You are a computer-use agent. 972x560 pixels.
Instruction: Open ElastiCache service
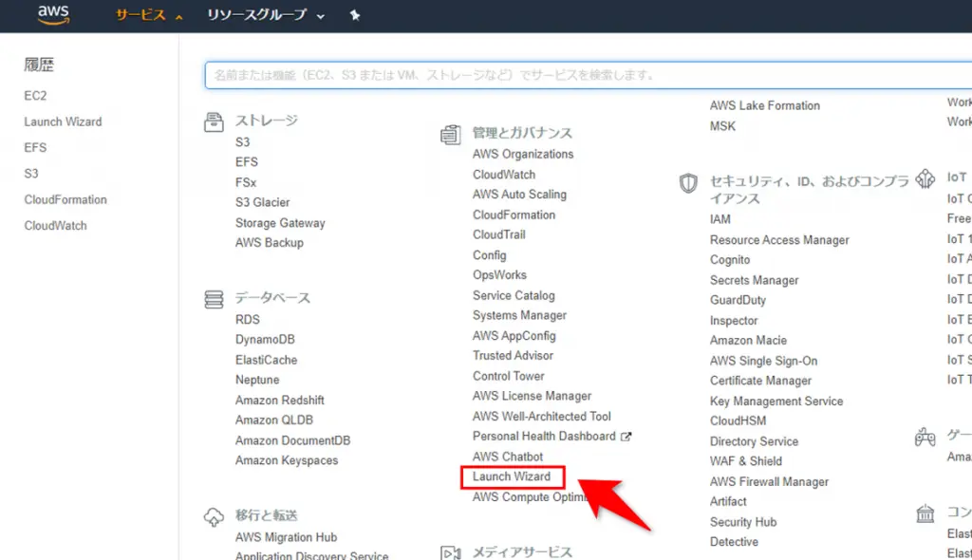point(266,360)
